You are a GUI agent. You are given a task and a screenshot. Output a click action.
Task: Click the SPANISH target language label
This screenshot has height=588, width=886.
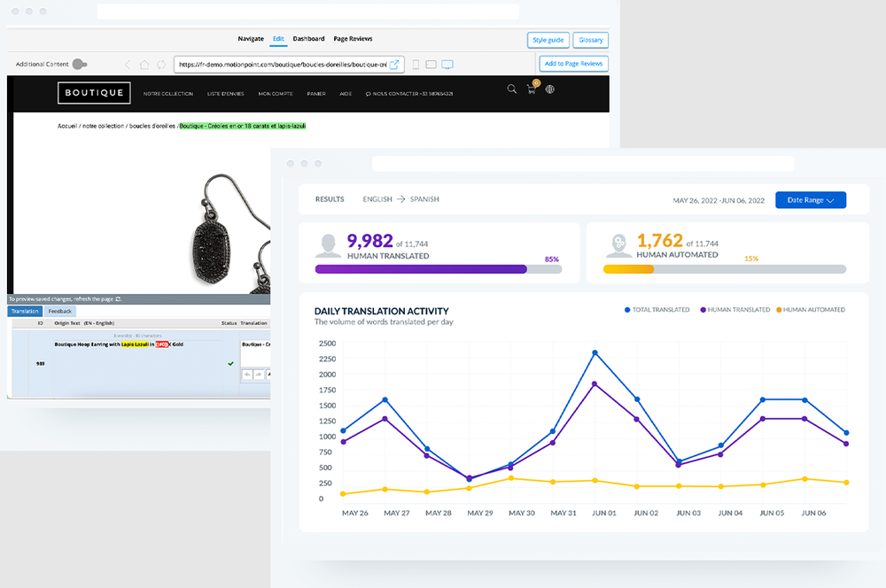[x=424, y=199]
